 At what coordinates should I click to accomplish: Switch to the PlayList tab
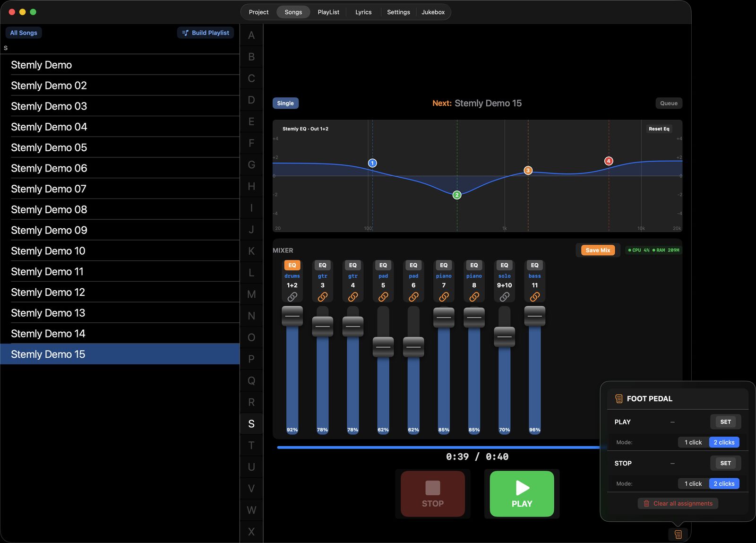pos(328,12)
